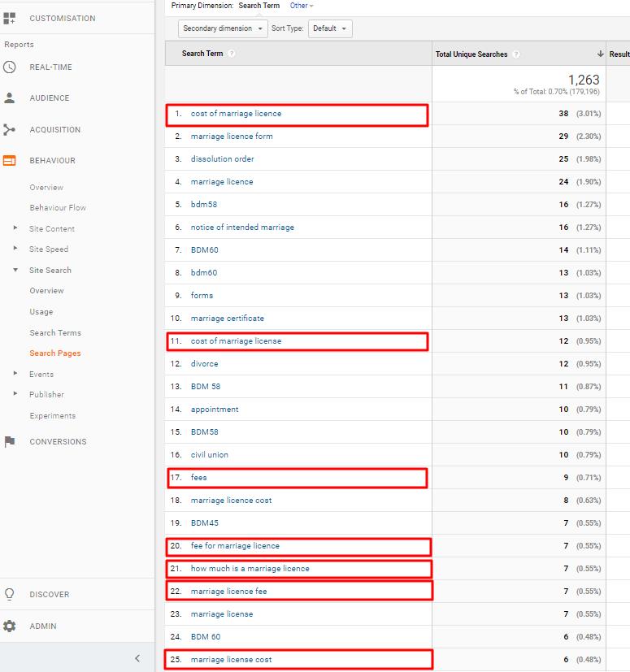Select the Search Pages report
This screenshot has height=672, width=630.
tap(55, 353)
